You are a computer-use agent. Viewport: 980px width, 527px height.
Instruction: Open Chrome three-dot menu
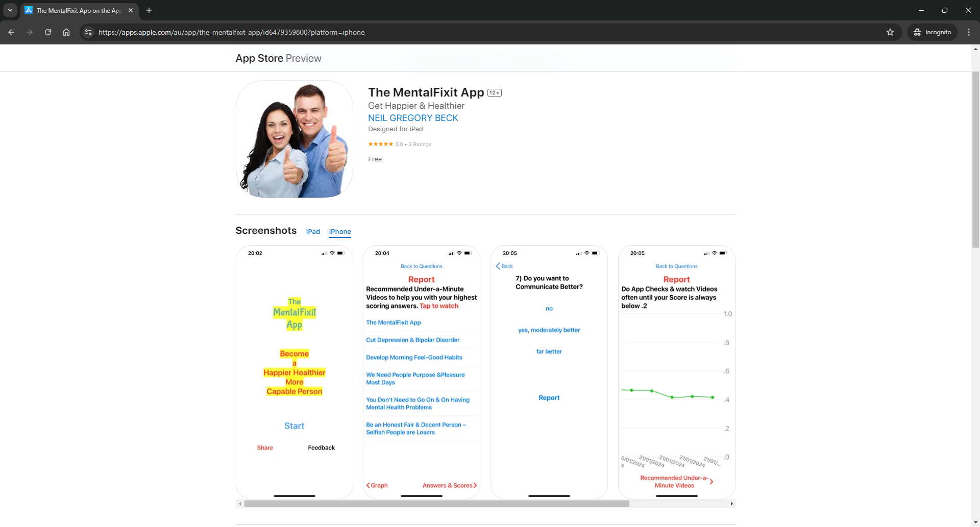969,32
